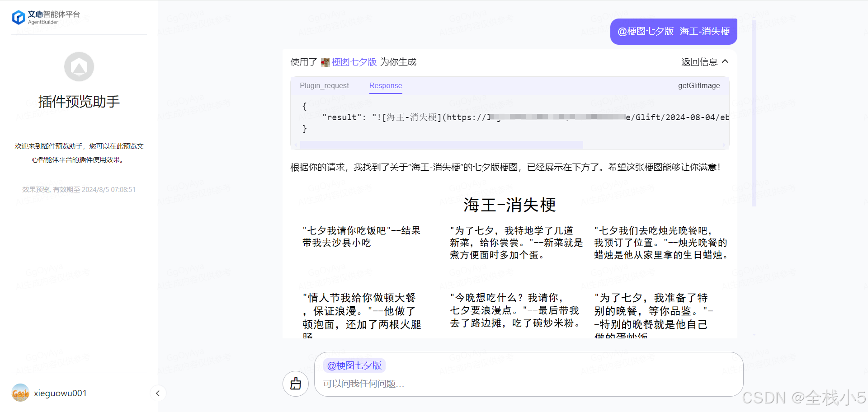
Task: Click the getGlifImage label
Action: click(x=699, y=85)
